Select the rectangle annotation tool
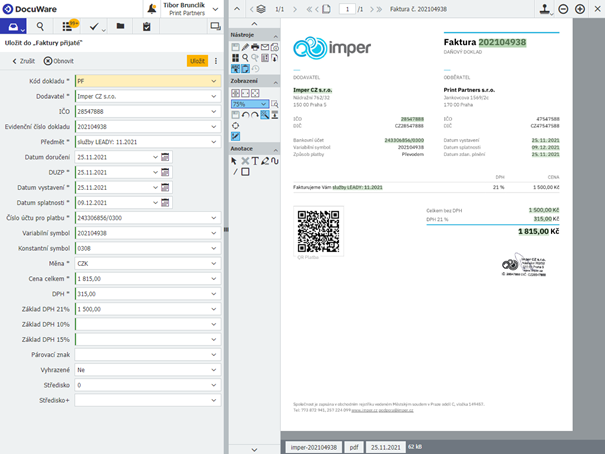 (x=245, y=172)
